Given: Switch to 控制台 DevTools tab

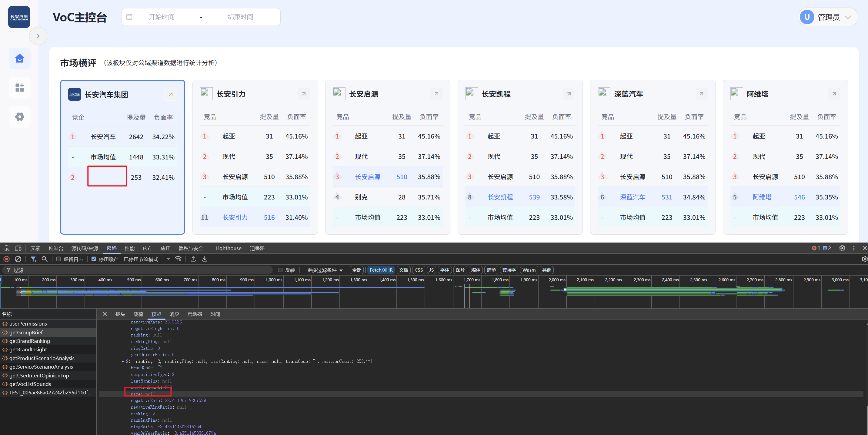Looking at the screenshot, I should pyautogui.click(x=56, y=248).
